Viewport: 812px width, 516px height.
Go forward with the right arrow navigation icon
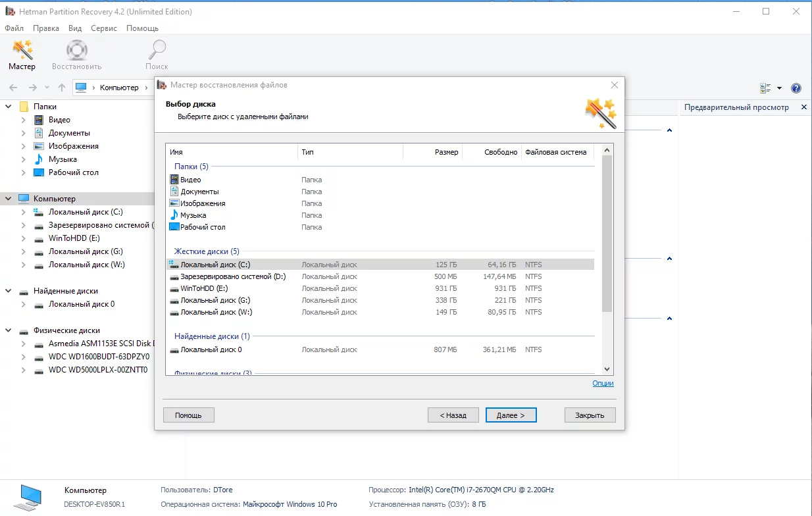pyautogui.click(x=32, y=88)
